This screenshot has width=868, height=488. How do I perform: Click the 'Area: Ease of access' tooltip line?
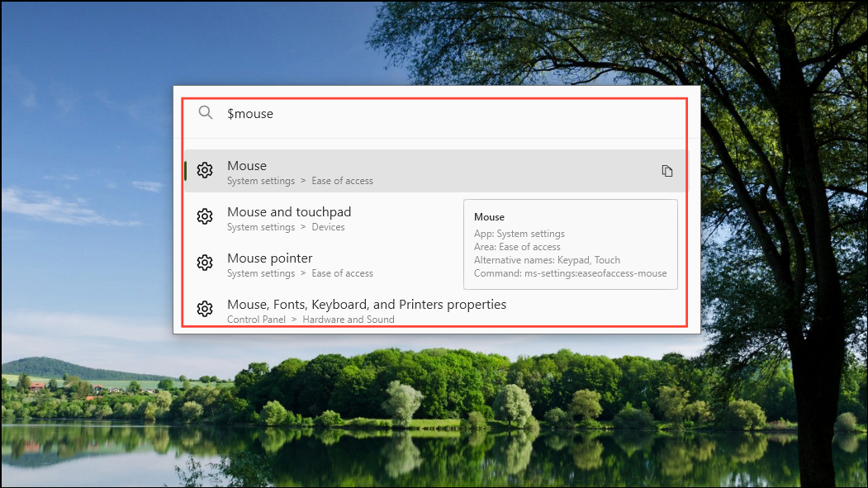[517, 247]
